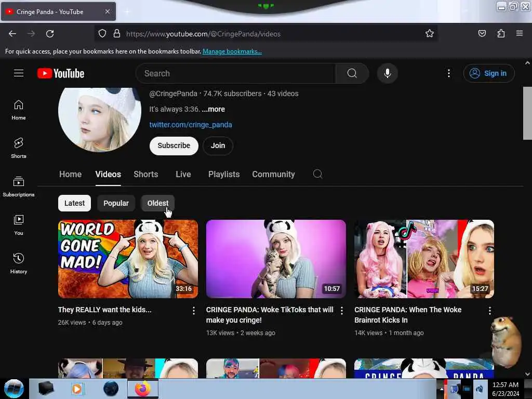
Task: Open the Windows Start orb
Action: [14, 389]
